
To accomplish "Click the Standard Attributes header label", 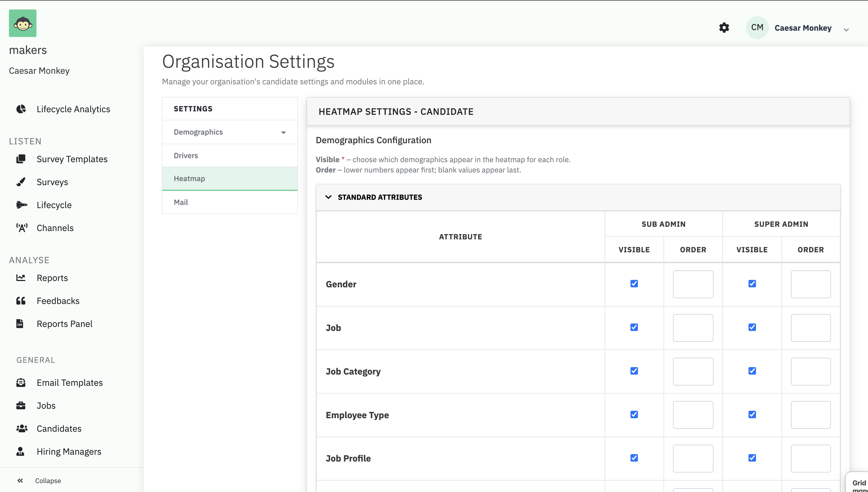I will pos(380,197).
